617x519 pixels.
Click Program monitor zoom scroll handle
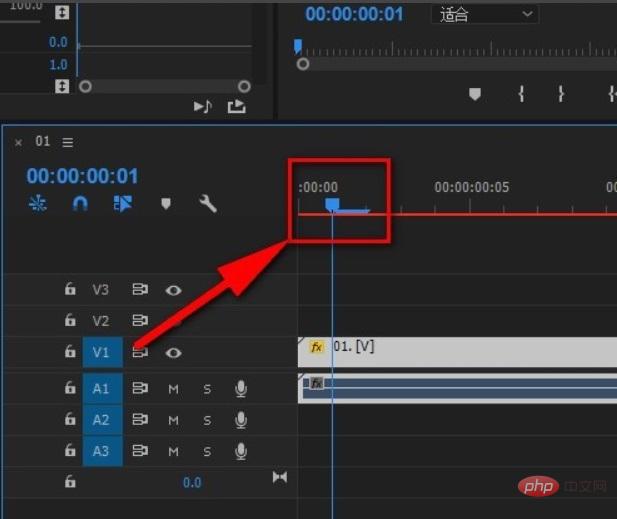pos(303,64)
